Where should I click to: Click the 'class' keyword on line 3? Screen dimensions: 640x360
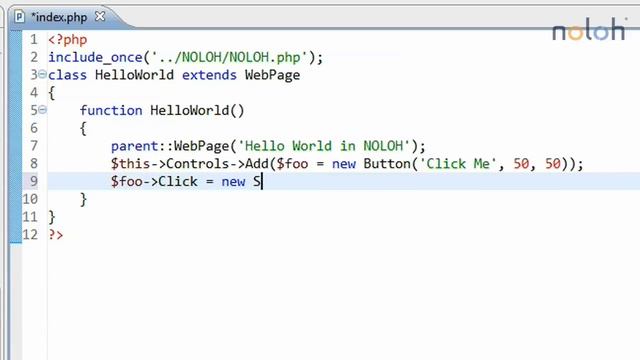tap(68, 75)
